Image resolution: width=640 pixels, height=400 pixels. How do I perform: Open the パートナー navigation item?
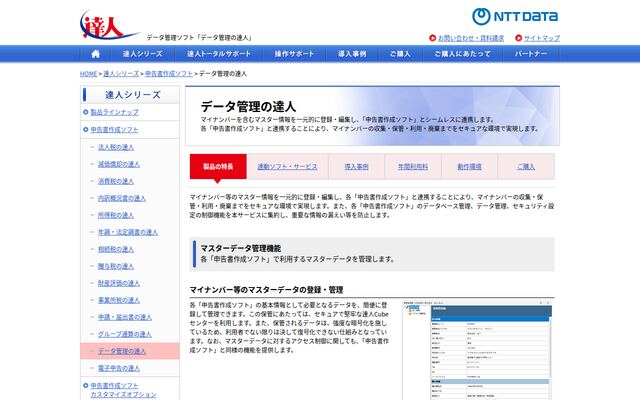point(531,54)
